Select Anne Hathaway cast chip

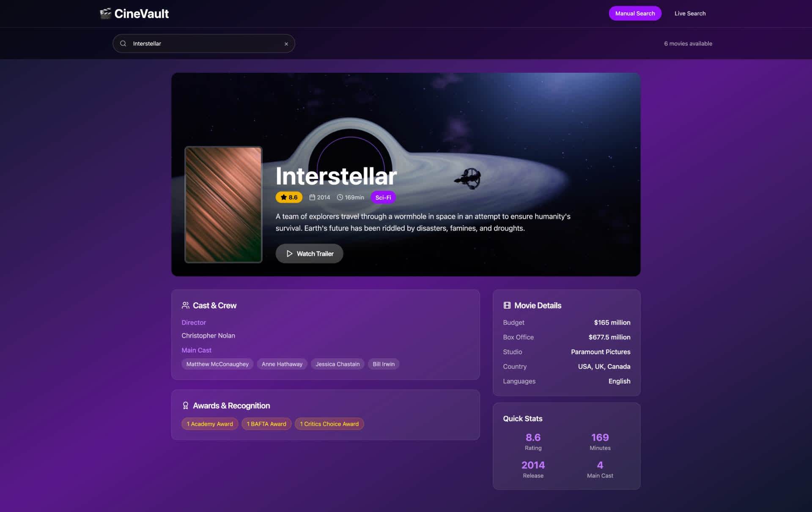tap(282, 364)
